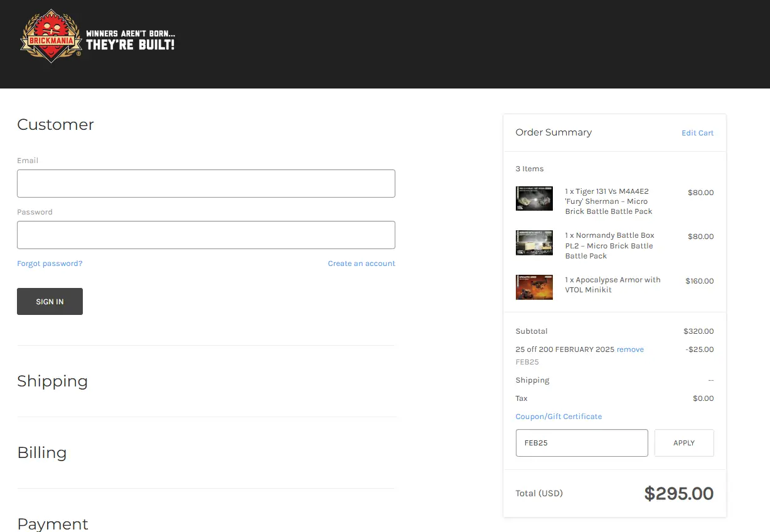This screenshot has height=532, width=770.
Task: Click into the Password field
Action: point(206,235)
